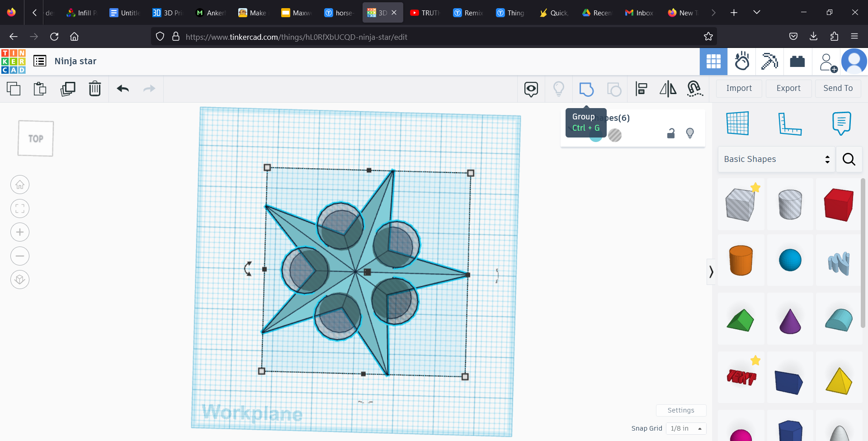Delete the selected shapes
The width and height of the screenshot is (868, 441).
point(95,89)
